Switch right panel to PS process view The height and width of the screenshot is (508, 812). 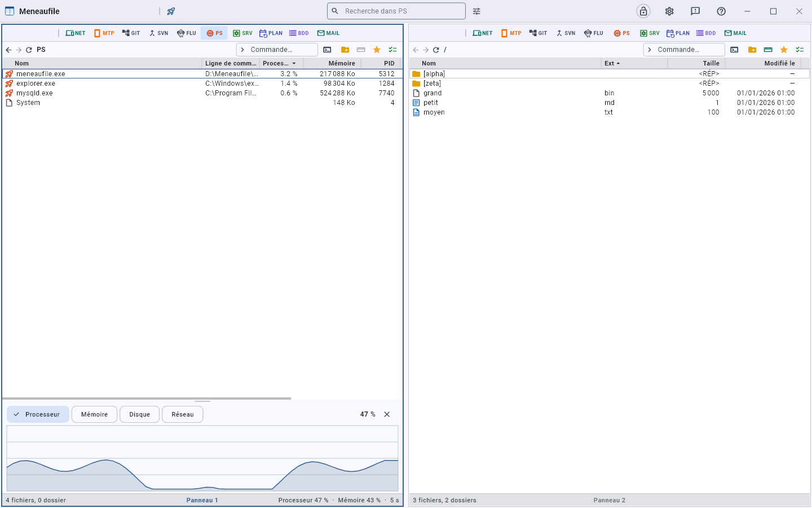click(x=622, y=33)
